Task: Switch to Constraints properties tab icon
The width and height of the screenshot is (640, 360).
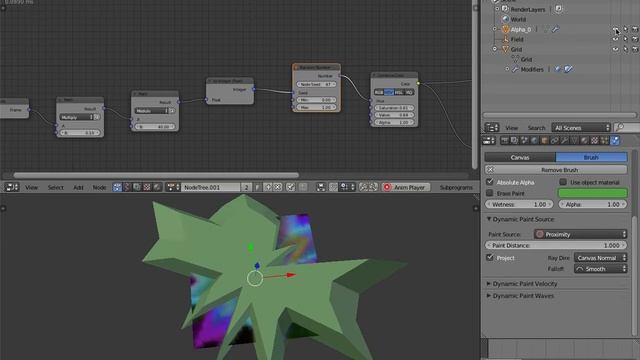Action: tap(554, 141)
